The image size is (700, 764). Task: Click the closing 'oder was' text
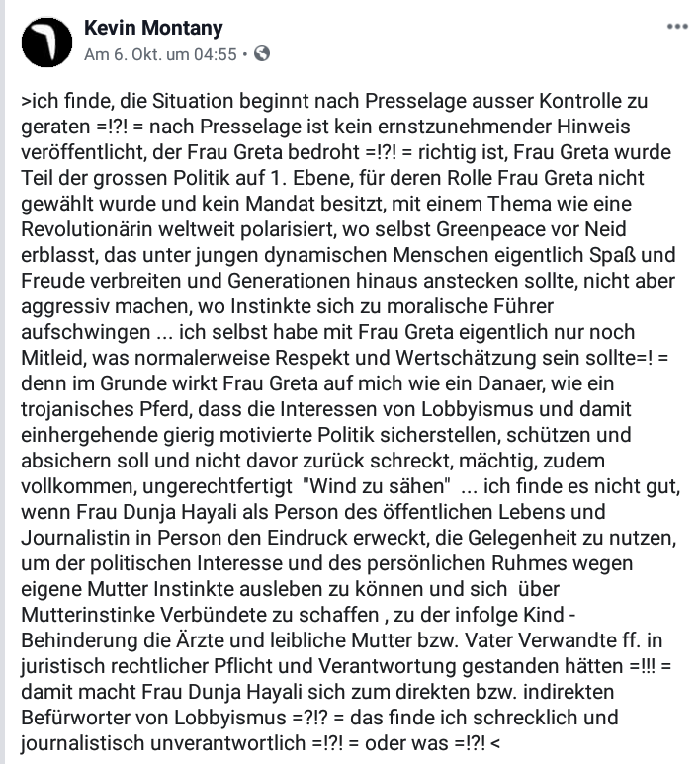click(x=406, y=743)
